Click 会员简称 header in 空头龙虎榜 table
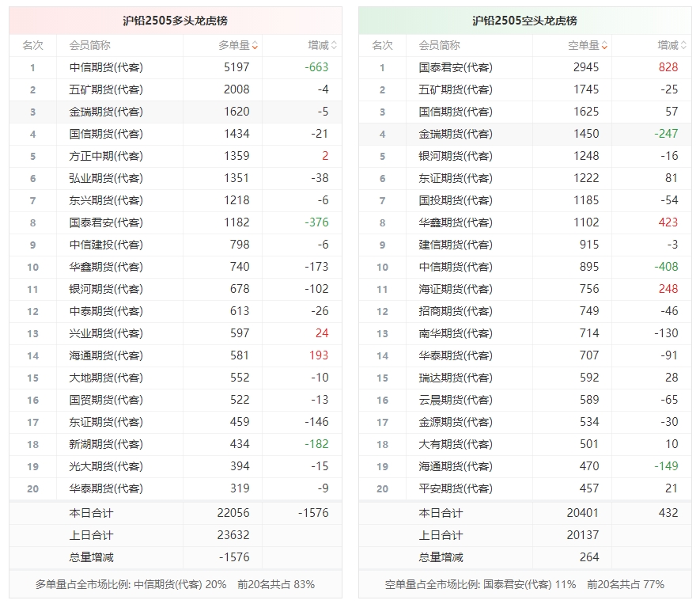 pyautogui.click(x=439, y=46)
